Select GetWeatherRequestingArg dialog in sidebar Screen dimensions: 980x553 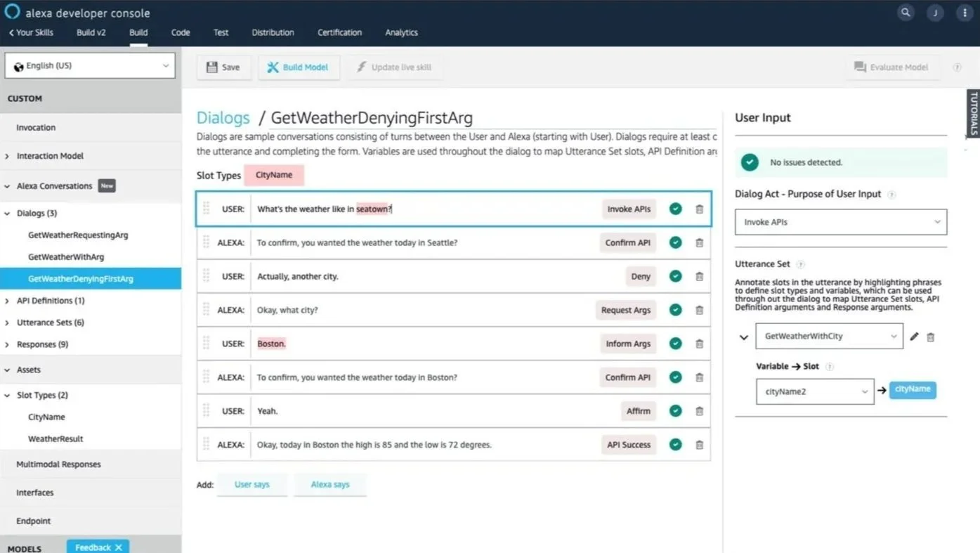78,235
